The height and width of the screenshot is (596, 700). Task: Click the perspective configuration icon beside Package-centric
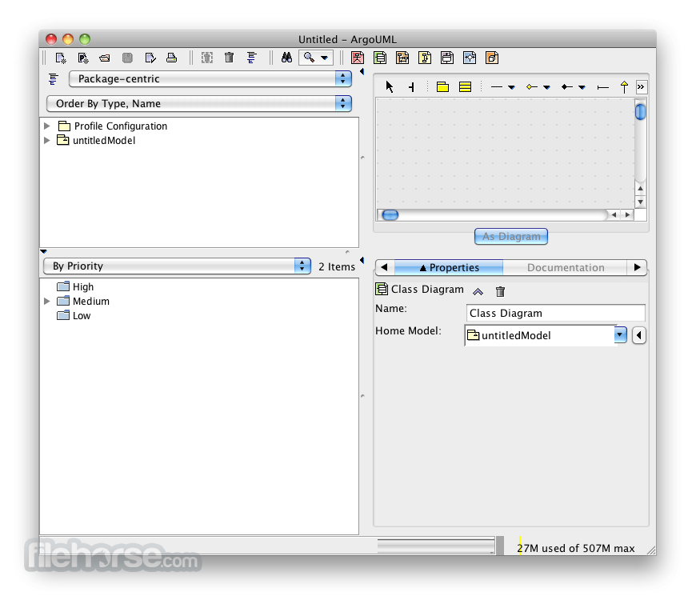(53, 79)
